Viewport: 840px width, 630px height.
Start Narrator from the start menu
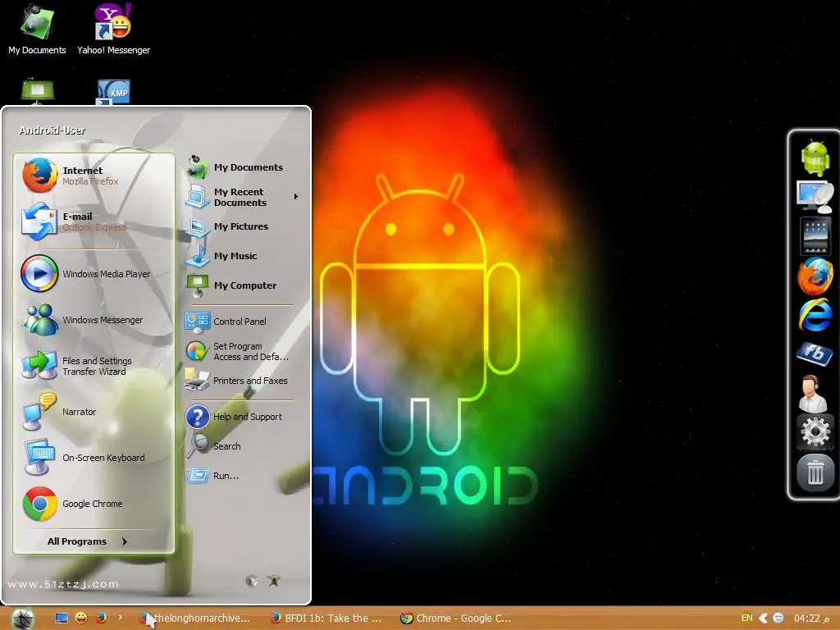(94, 412)
